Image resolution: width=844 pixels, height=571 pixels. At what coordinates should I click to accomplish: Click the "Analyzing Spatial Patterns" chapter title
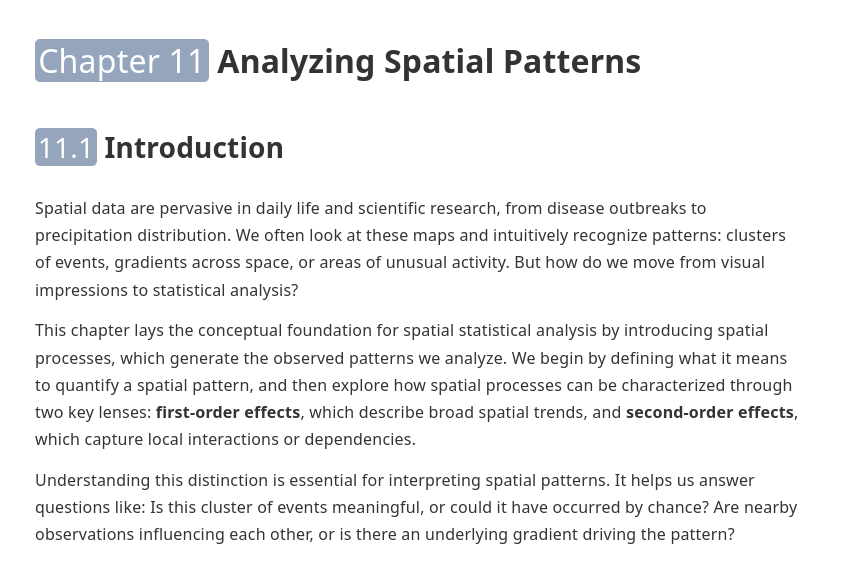[428, 61]
